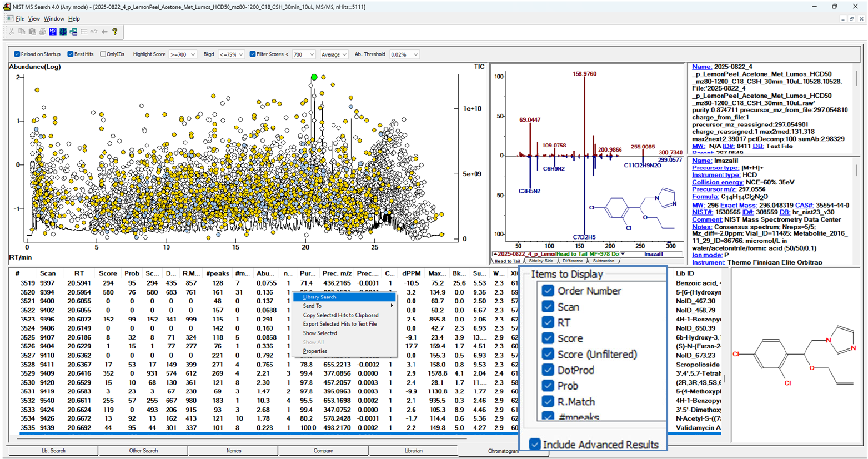Click the Validamycin A row Lib ID

698,428
